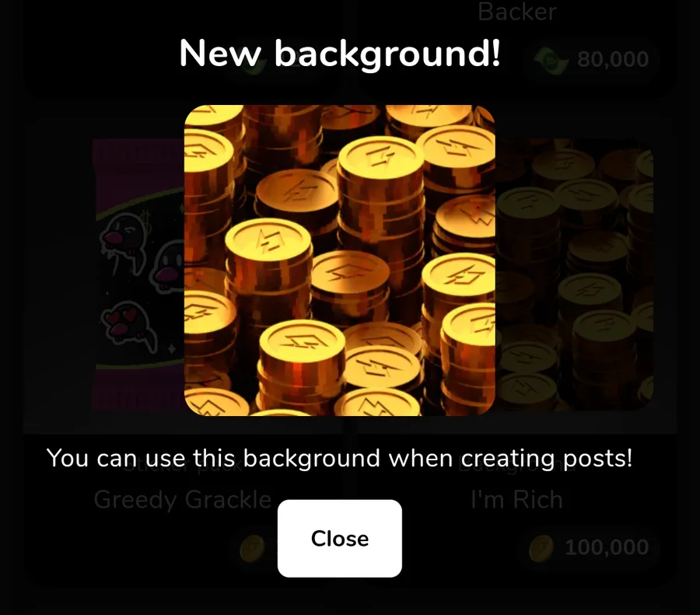Click the dimmed Background category label
The image size is (700, 615).
pos(516,464)
